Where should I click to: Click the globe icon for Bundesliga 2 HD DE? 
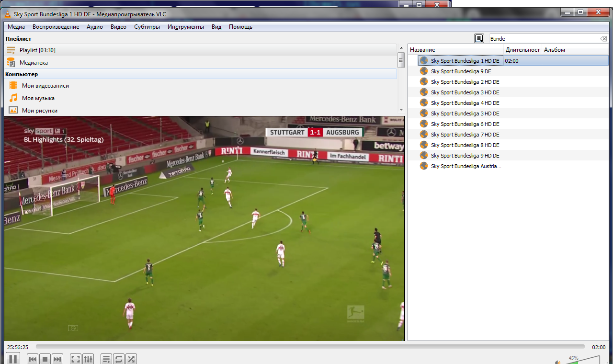pos(424,82)
